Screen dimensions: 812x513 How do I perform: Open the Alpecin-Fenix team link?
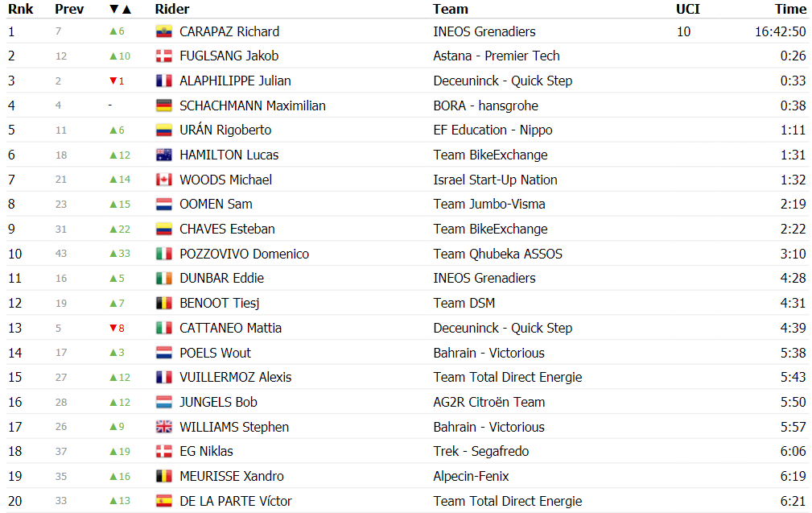coord(472,476)
